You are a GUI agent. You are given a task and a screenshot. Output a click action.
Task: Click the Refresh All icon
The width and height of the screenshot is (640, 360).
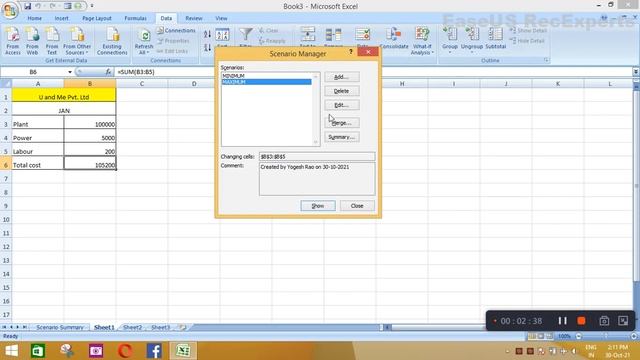144,41
